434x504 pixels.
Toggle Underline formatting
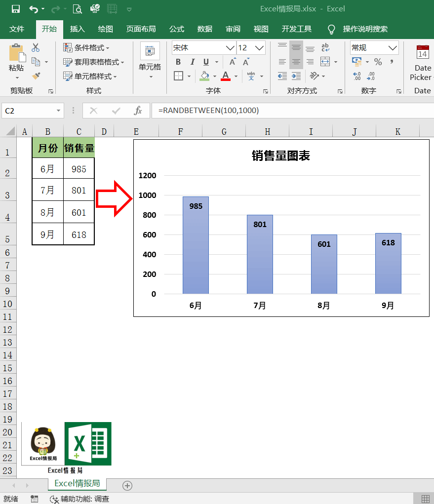pyautogui.click(x=206, y=62)
